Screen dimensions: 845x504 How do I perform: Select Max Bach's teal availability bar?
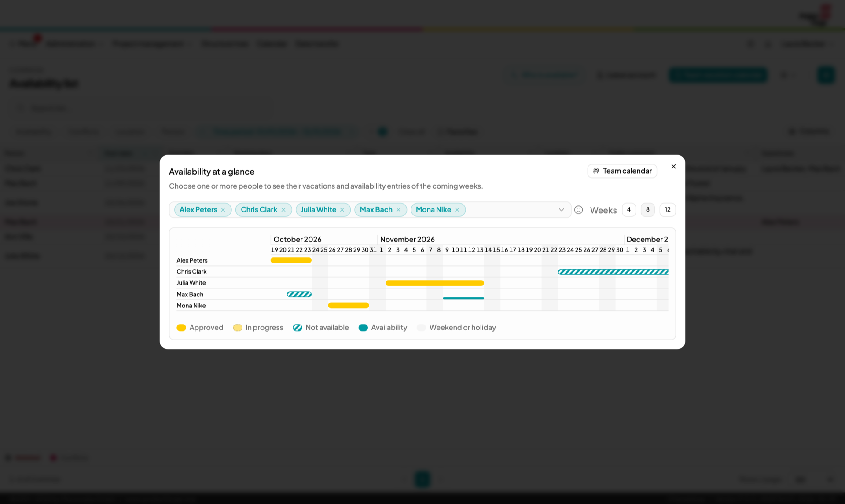(x=463, y=298)
